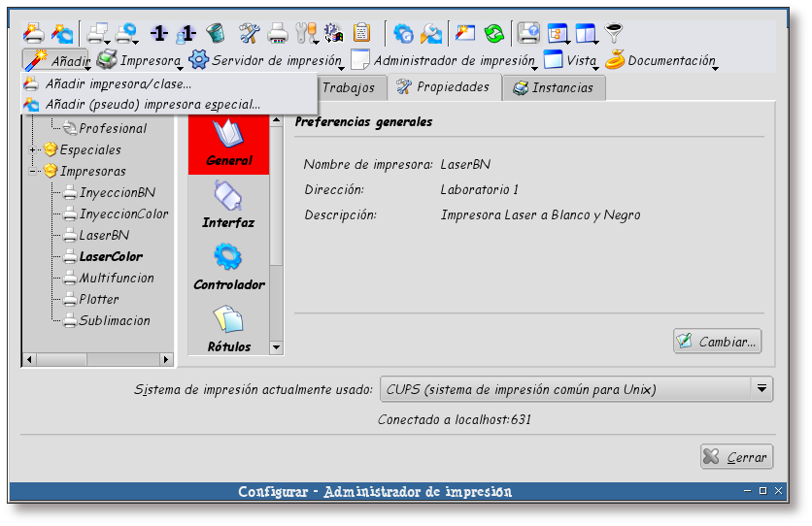Click section list scroll down arrow
Screen dimensions: 812x526
(276, 347)
